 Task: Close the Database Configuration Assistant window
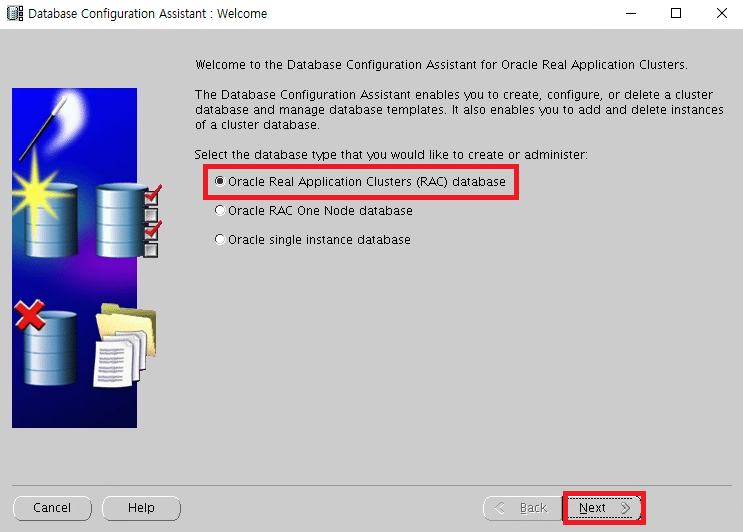click(x=722, y=13)
